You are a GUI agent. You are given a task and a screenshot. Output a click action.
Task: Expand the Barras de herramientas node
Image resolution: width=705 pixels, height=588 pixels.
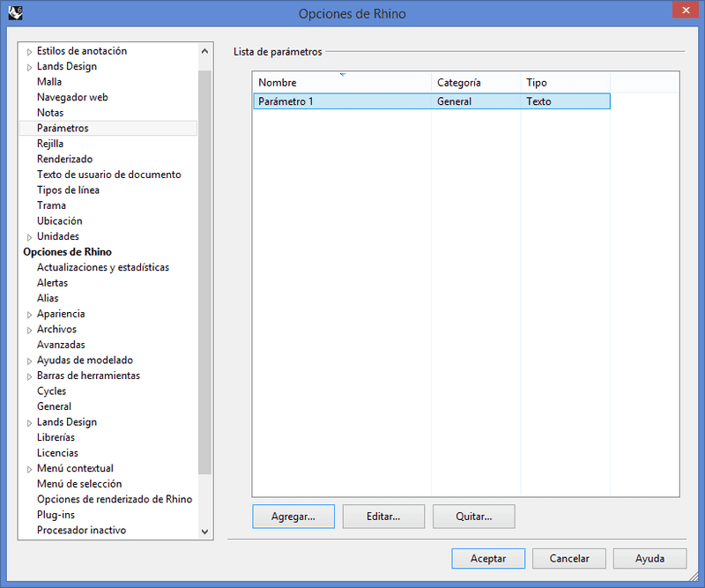[29, 376]
